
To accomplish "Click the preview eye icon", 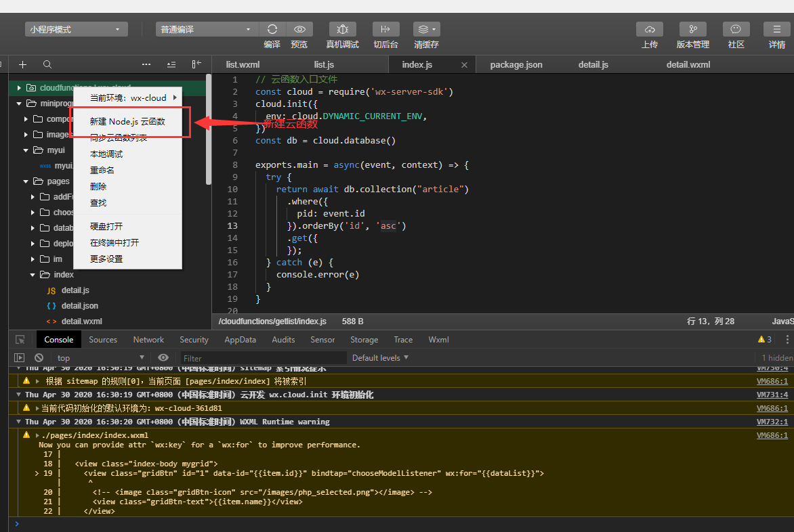I will (299, 29).
